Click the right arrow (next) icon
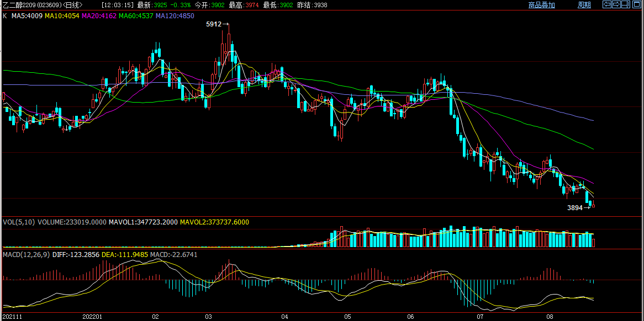 click(616, 4)
